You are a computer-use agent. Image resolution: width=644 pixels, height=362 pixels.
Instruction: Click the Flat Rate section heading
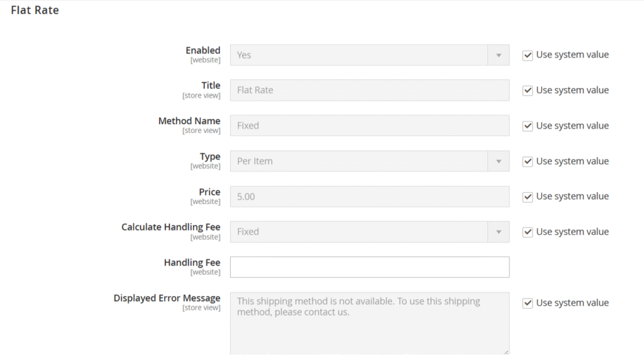tap(35, 10)
